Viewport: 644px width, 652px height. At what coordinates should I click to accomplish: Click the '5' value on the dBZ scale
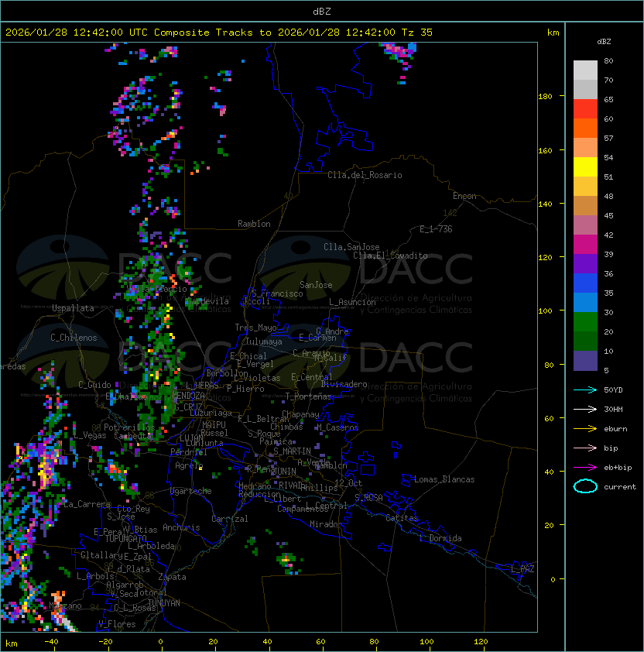606,370
